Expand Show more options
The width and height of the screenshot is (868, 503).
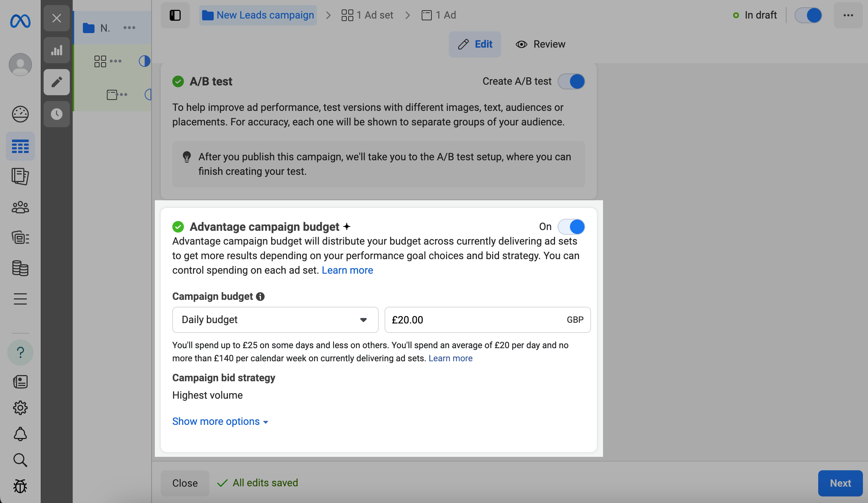[x=220, y=422]
